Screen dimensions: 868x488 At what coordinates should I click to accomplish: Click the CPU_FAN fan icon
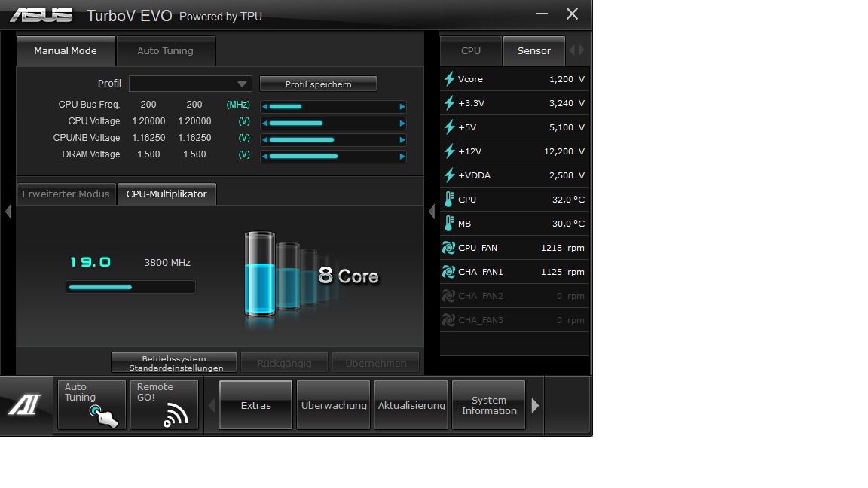pos(448,248)
